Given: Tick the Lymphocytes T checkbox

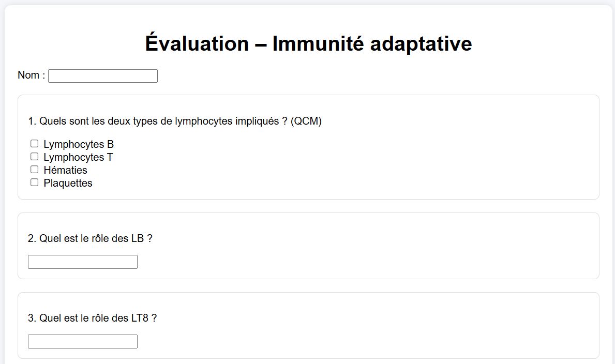Looking at the screenshot, I should pos(34,157).
